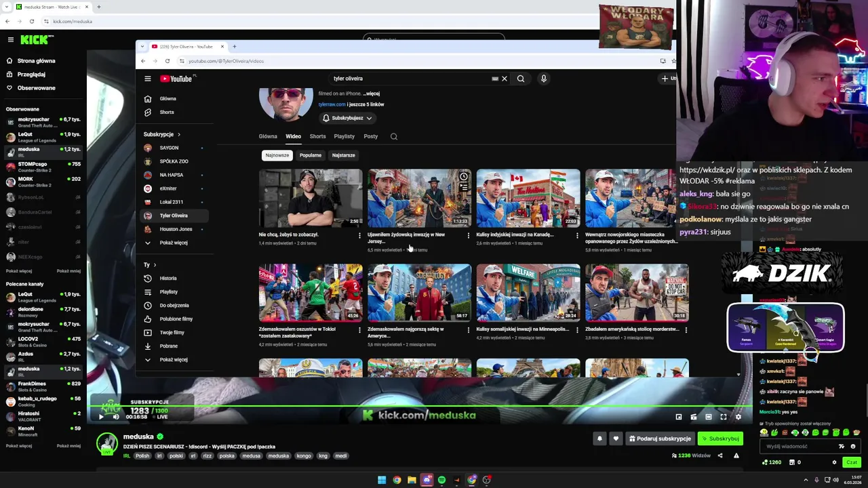The width and height of the screenshot is (868, 488).
Task: Click the YouTube logo
Action: tap(176, 79)
